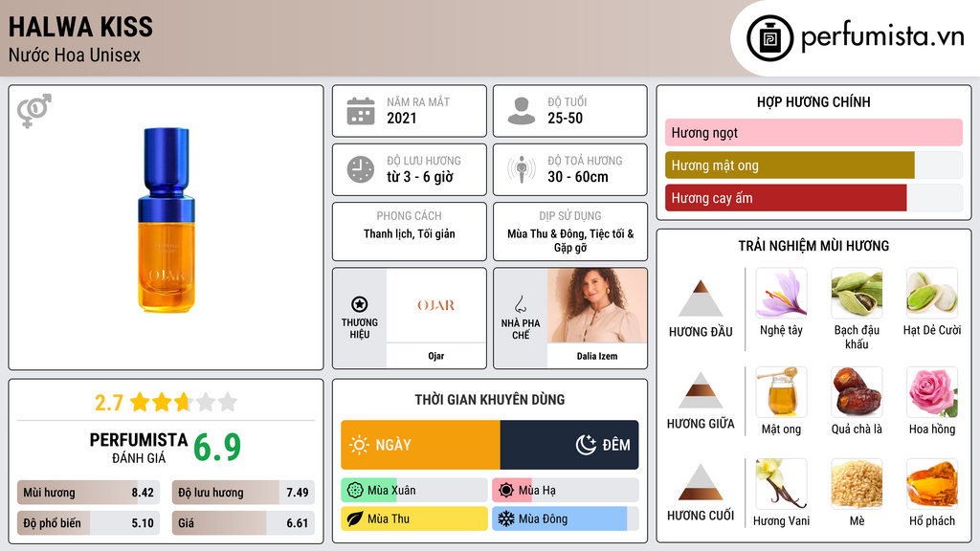
Task: Click the Độ phổ biến 5.10 score bar
Action: coord(88,523)
